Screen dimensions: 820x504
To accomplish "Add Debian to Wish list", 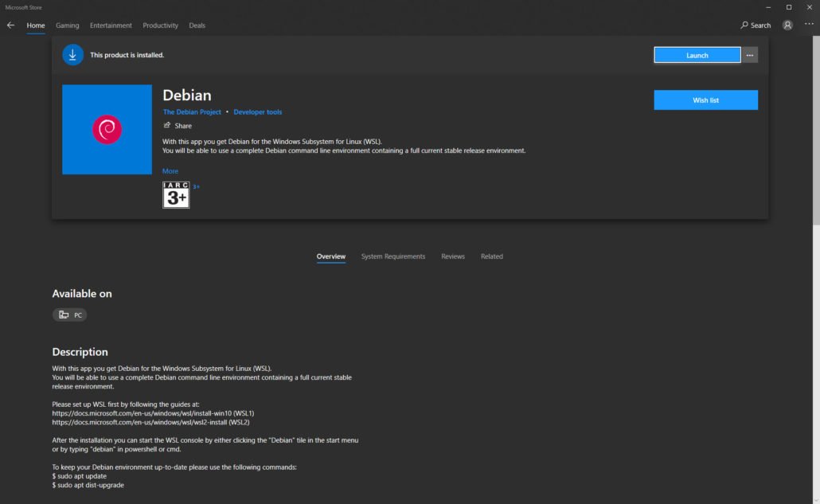I will coord(705,100).
